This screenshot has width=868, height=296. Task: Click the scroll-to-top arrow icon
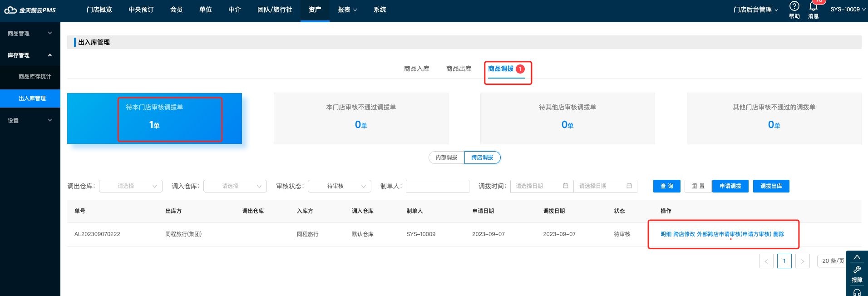(857, 257)
